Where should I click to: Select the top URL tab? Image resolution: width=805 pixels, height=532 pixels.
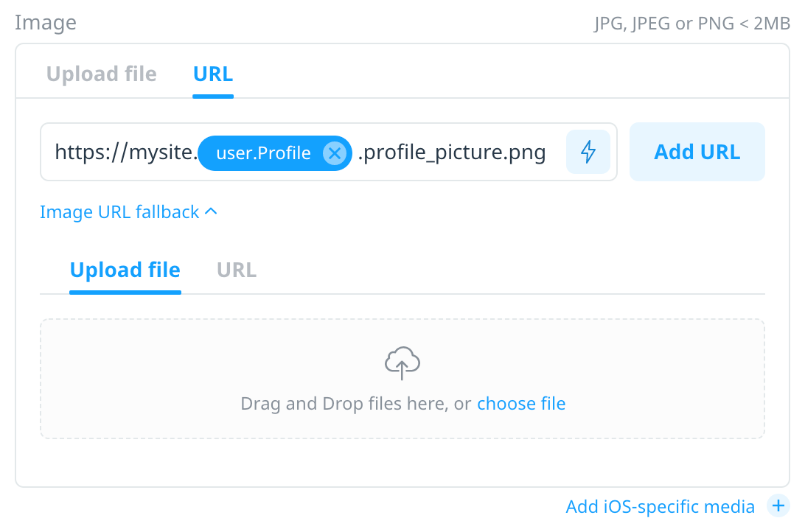(213, 74)
